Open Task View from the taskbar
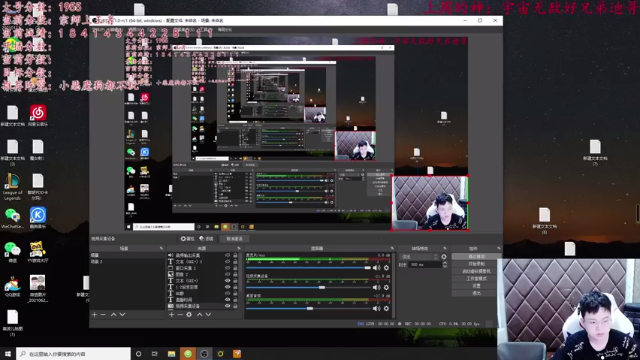Screen dimensions: 640x360 pos(154,354)
